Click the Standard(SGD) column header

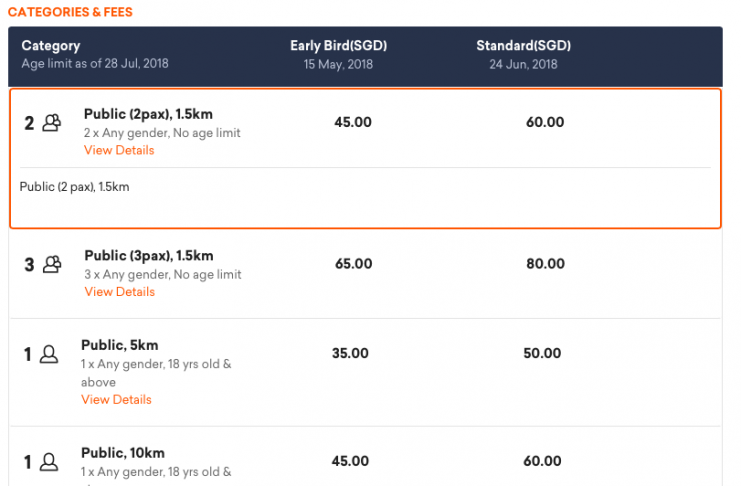[523, 46]
